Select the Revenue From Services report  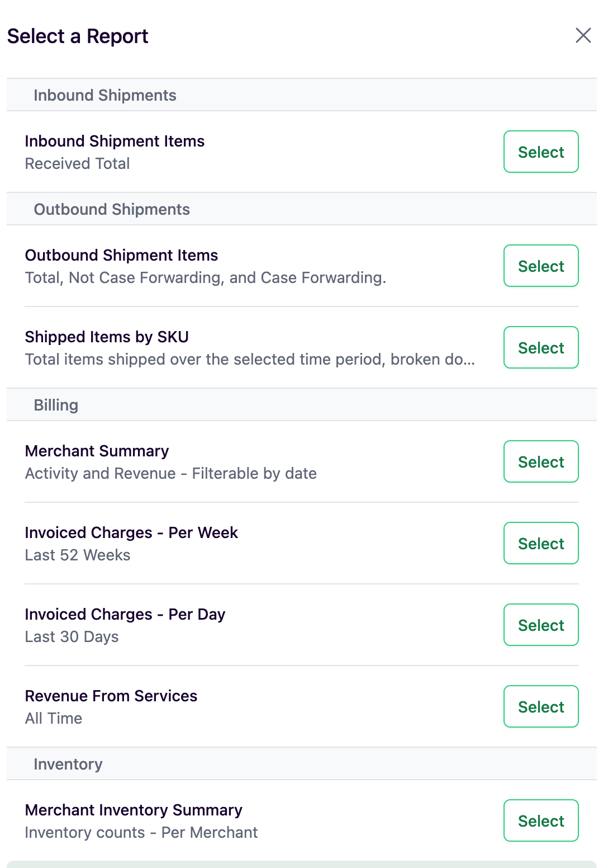point(540,706)
